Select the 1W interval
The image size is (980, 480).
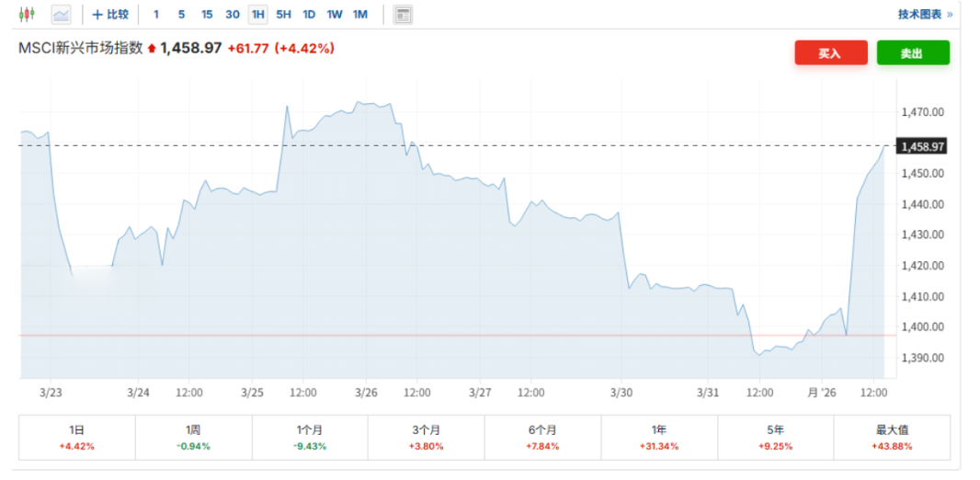pos(335,15)
